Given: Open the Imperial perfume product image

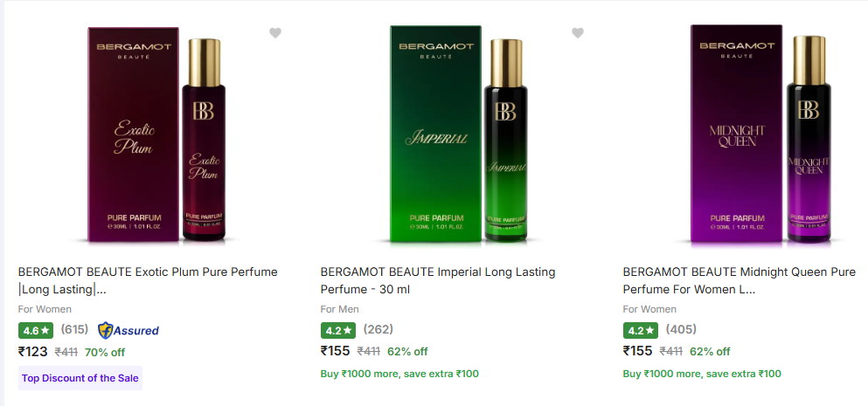Looking at the screenshot, I should click(458, 134).
